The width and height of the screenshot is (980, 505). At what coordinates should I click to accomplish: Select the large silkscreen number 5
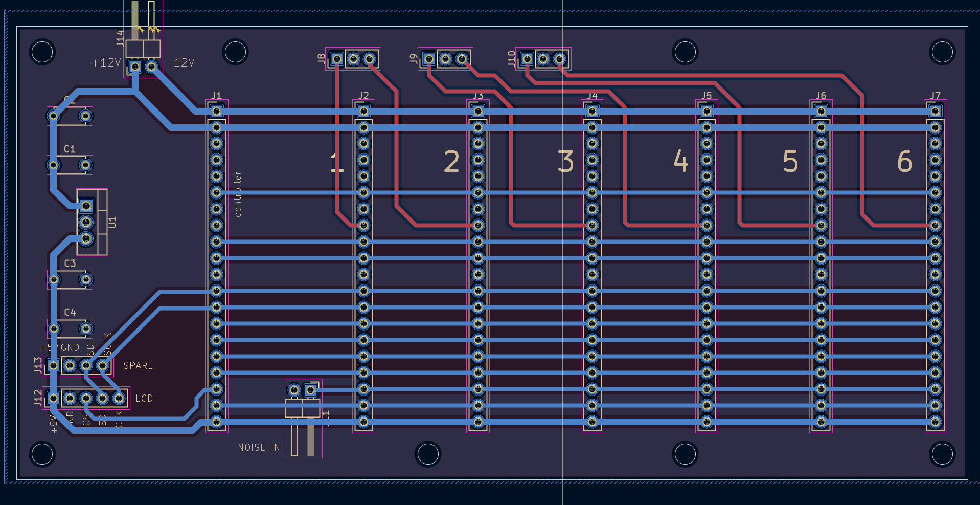click(790, 162)
